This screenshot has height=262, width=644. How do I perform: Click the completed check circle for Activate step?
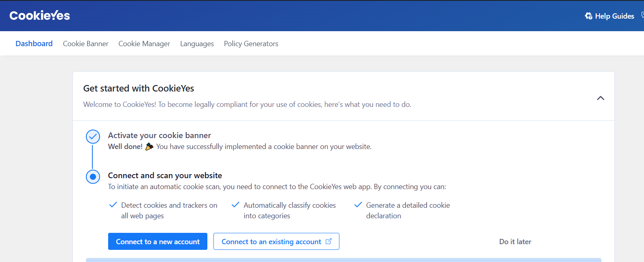tap(93, 137)
